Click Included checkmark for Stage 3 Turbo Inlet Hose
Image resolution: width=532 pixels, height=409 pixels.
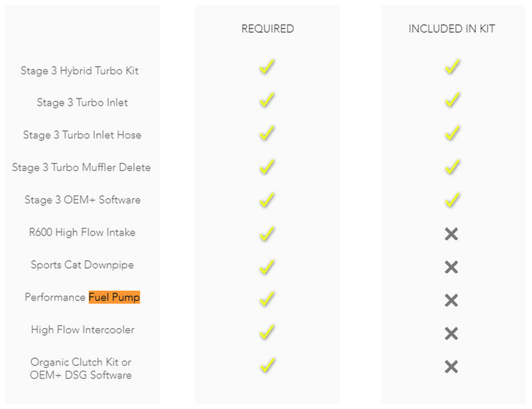[x=453, y=133]
